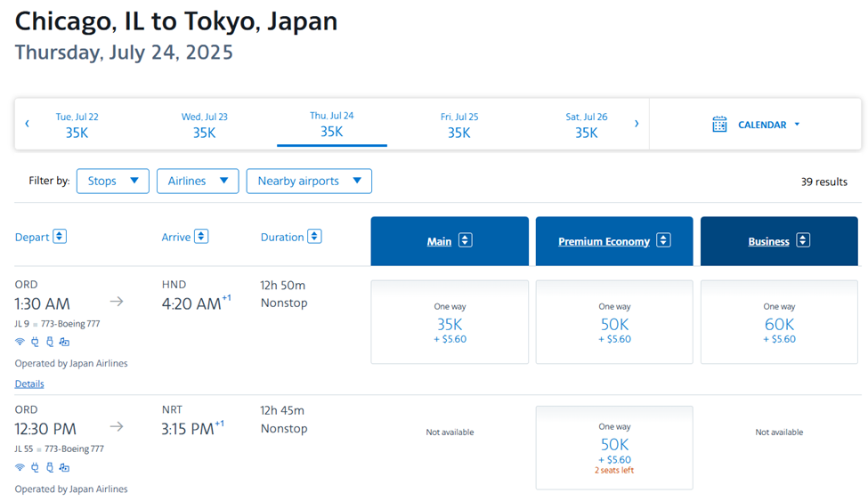
Task: Go to previous dates with left arrow
Action: (x=27, y=124)
